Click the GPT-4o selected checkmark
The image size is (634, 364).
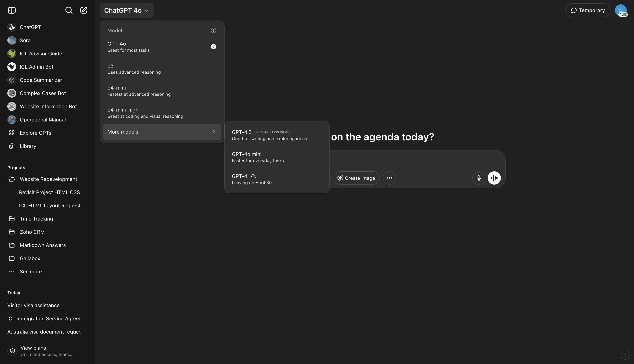click(x=213, y=47)
